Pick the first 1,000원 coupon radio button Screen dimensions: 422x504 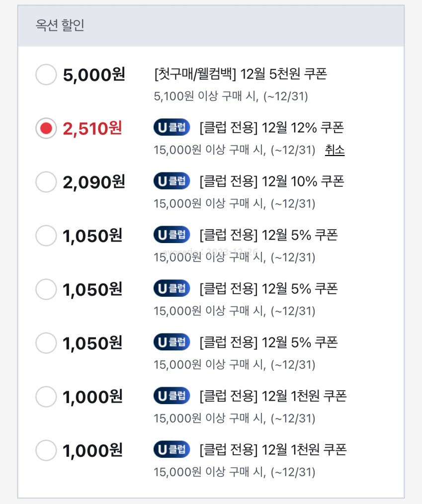pyautogui.click(x=46, y=397)
